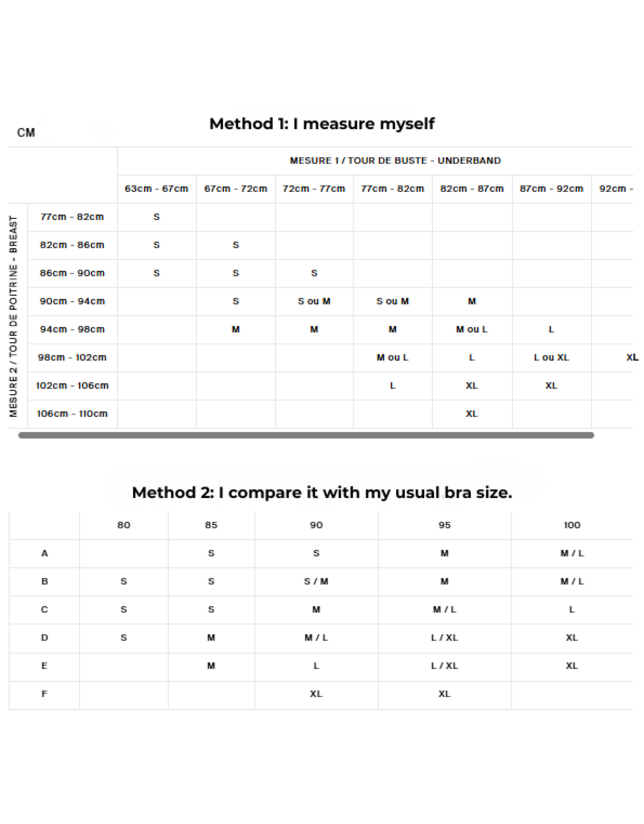The height and width of the screenshot is (824, 644).
Task: Select the 106cm - 110cm breast row header
Action: pos(72,414)
